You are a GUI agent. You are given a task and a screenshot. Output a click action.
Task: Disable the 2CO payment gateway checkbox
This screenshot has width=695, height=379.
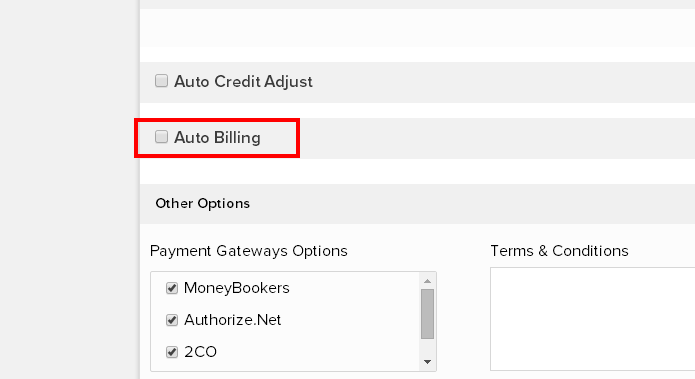172,352
